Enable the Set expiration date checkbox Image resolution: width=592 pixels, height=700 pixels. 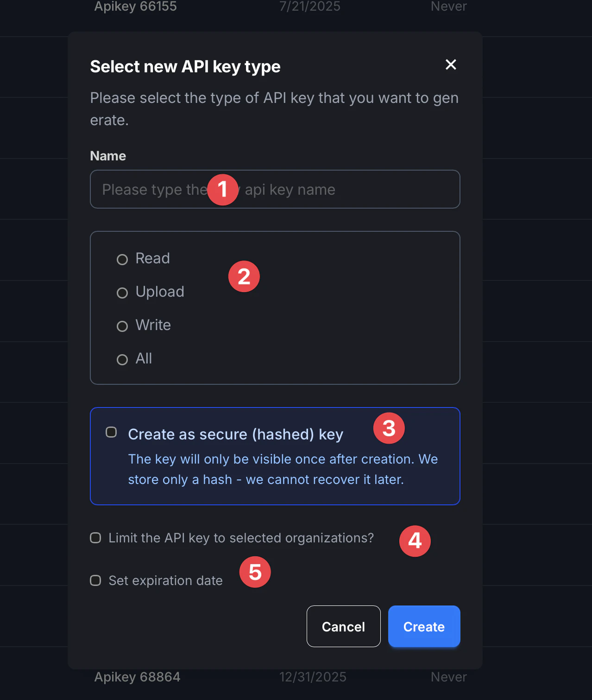(95, 580)
